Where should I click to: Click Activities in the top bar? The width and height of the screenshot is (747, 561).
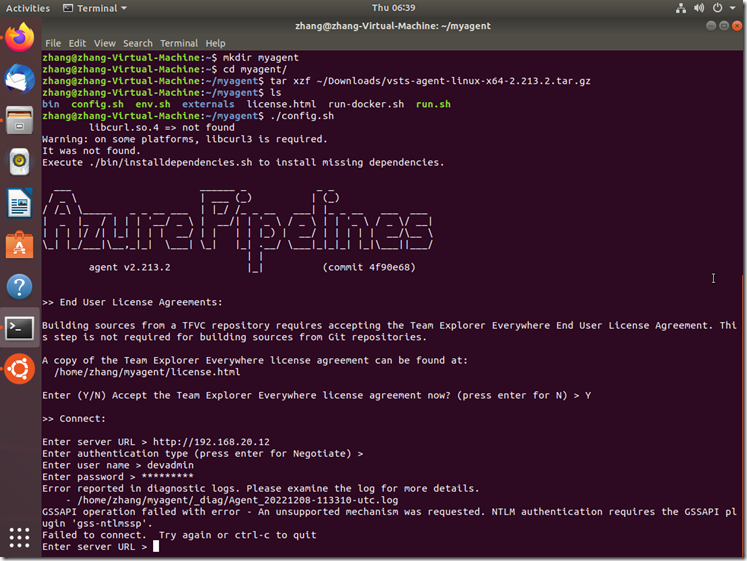tap(28, 8)
